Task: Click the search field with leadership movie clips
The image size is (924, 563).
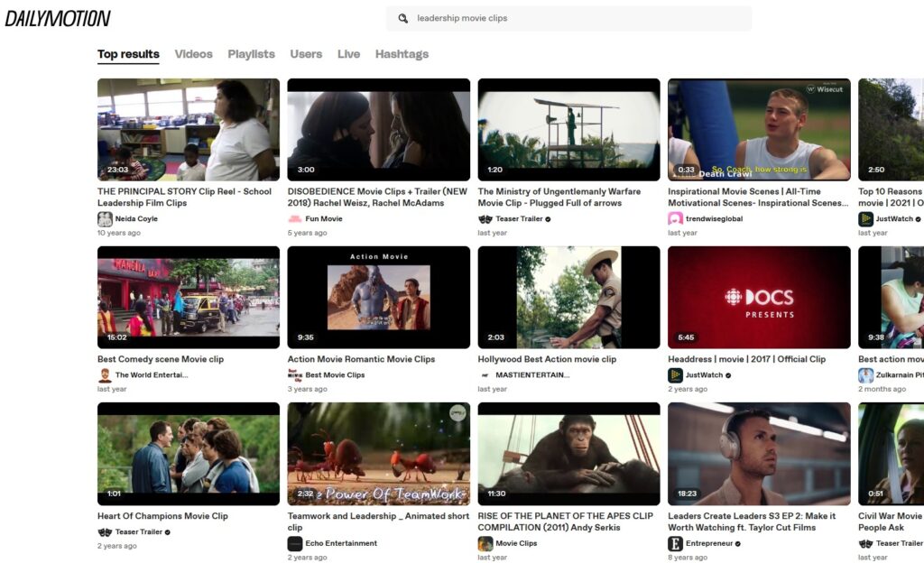Action: click(577, 18)
